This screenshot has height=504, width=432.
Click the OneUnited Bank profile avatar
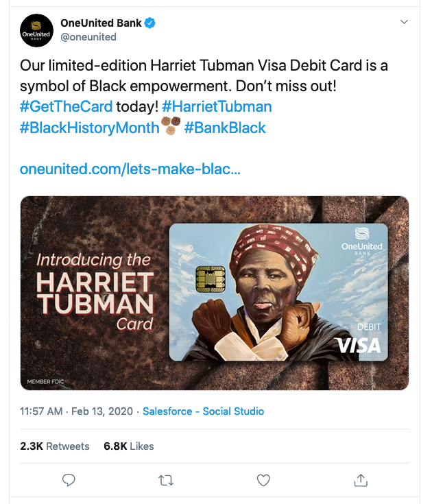pyautogui.click(x=37, y=30)
